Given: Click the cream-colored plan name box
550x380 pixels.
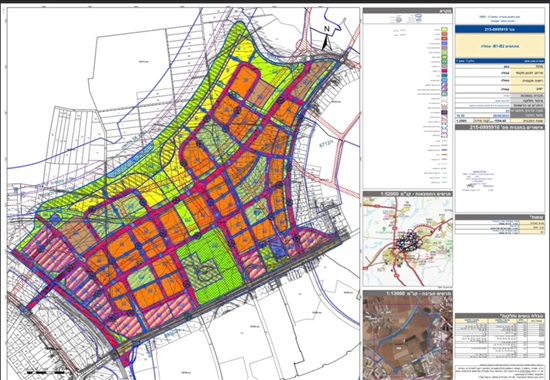Looking at the screenshot, I should click(x=500, y=46).
